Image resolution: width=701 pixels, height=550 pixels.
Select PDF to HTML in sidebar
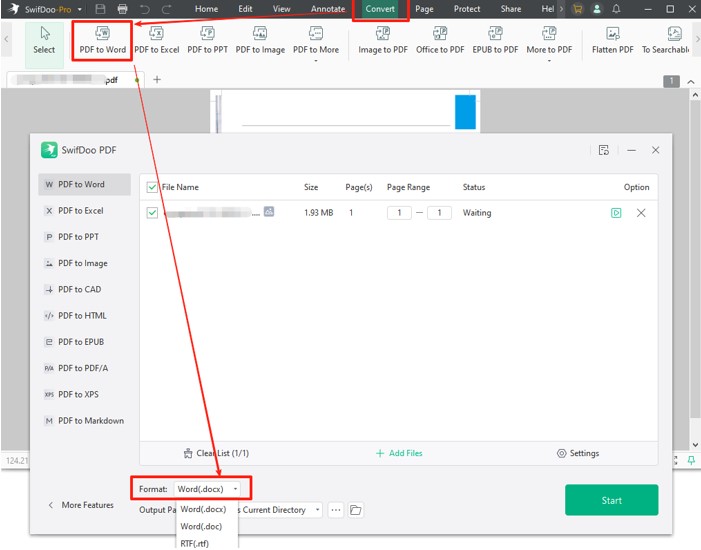(84, 316)
